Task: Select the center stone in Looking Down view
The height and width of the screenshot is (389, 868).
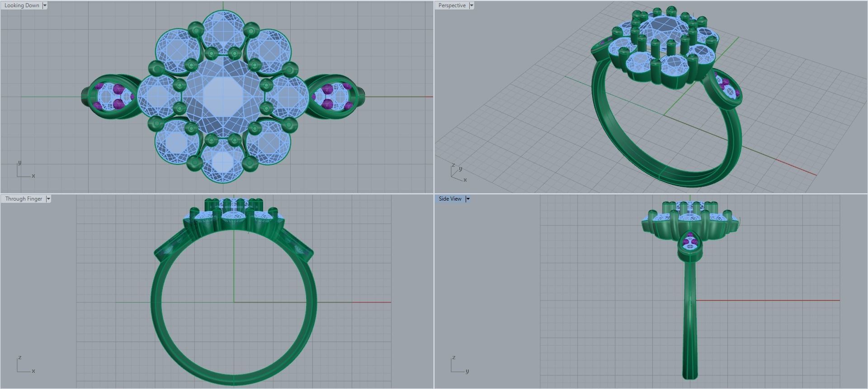Action: [223, 96]
